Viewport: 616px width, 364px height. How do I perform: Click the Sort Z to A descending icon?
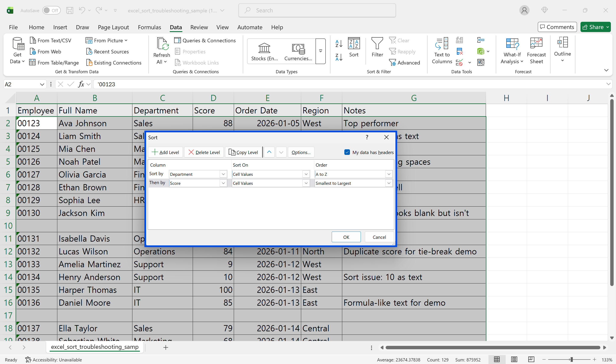[339, 57]
